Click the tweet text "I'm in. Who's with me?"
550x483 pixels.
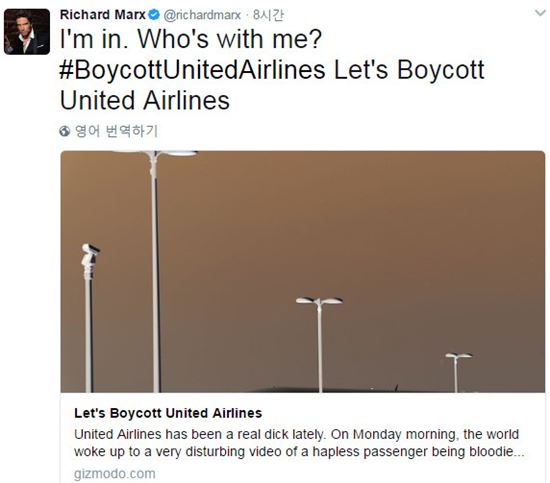(191, 39)
